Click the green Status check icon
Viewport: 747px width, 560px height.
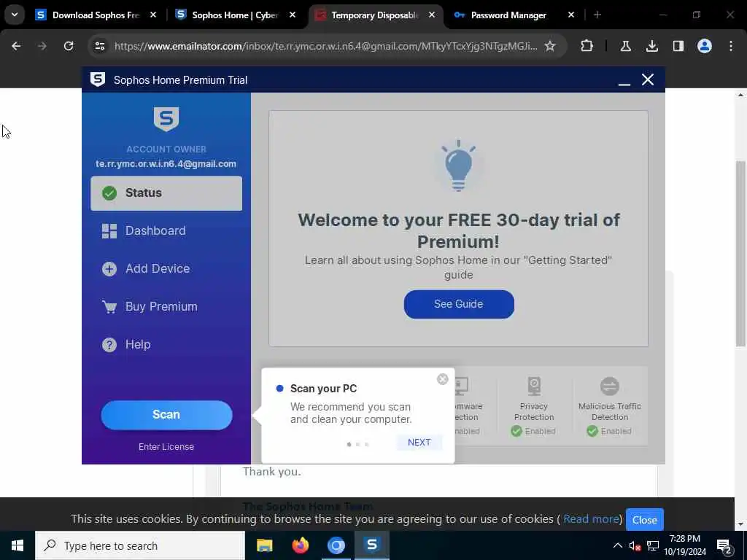click(109, 192)
